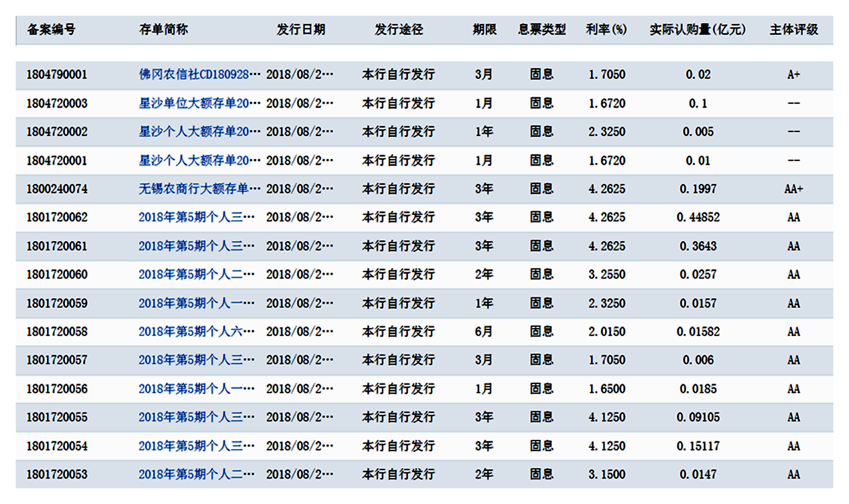Click the 3.2550 interest rate cell
Viewport: 849px width, 504px height.
[x=607, y=274]
